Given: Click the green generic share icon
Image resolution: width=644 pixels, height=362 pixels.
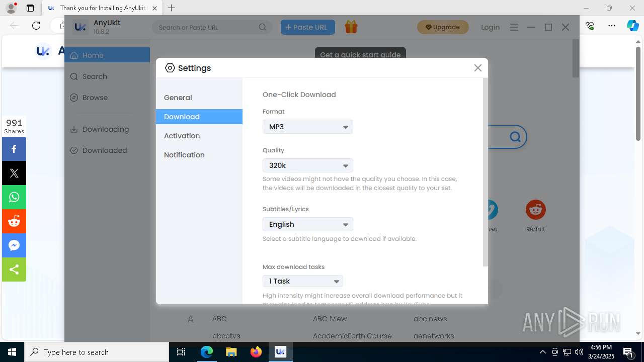Looking at the screenshot, I should (x=14, y=269).
